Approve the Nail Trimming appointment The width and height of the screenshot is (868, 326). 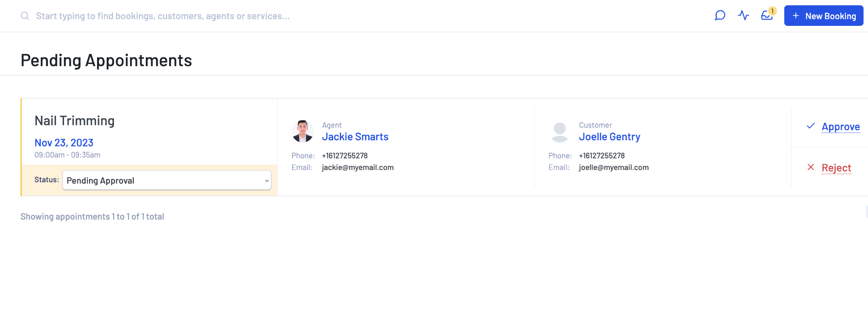point(840,127)
